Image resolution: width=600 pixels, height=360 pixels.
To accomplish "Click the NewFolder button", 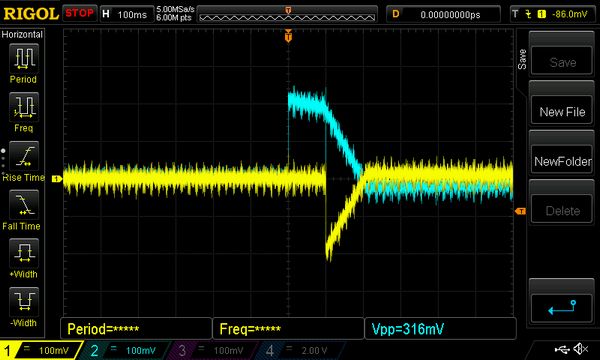I will point(562,161).
